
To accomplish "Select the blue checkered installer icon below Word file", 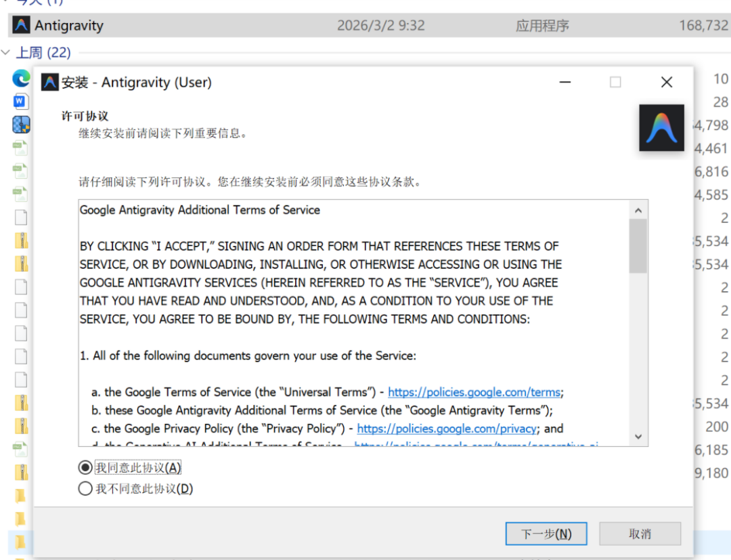I will coord(21,125).
